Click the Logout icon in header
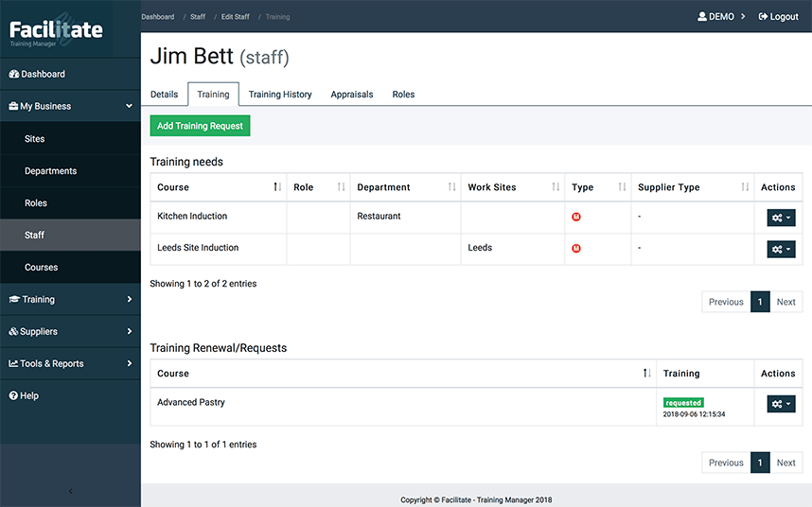This screenshot has height=507, width=812. (x=764, y=17)
